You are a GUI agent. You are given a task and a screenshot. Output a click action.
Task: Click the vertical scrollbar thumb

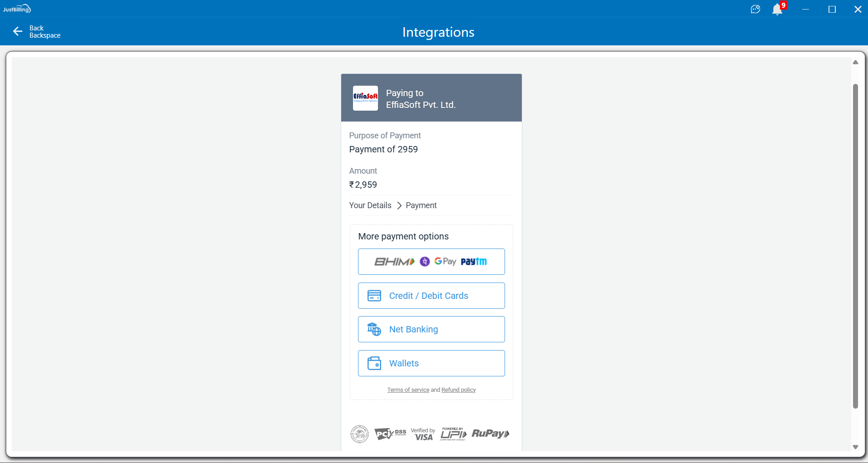tap(855, 245)
